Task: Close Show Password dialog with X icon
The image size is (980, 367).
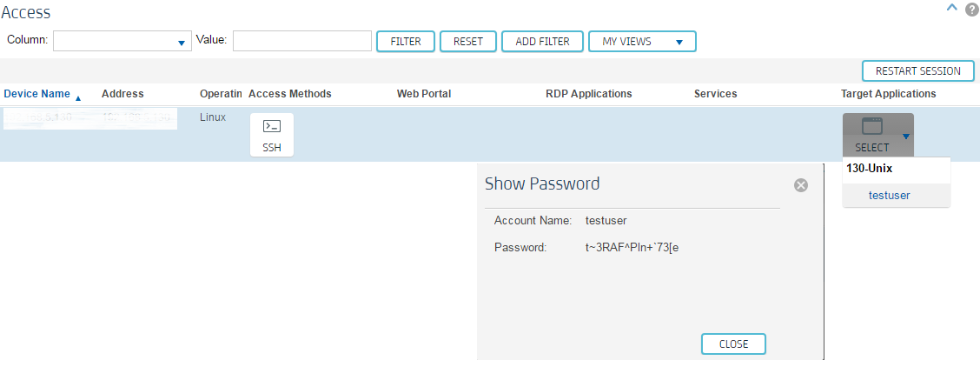Action: coord(801,184)
